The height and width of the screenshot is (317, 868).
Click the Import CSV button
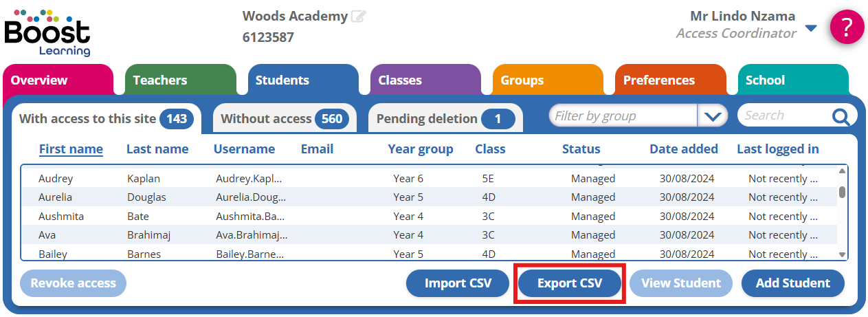[x=458, y=283]
